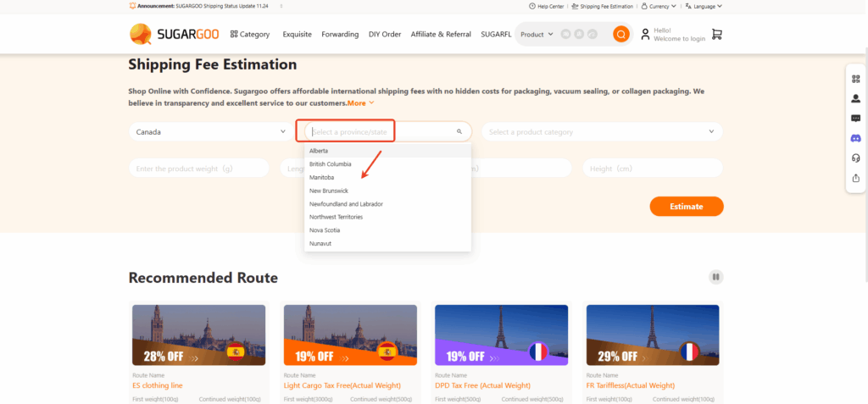Click the user profile icon beside Hello
This screenshot has width=868, height=404.
[x=645, y=35]
